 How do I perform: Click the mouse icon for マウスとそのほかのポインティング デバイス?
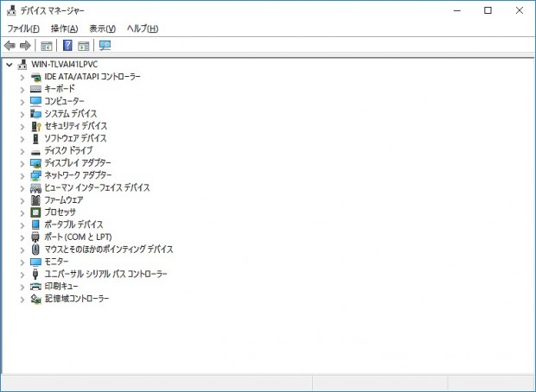35,250
